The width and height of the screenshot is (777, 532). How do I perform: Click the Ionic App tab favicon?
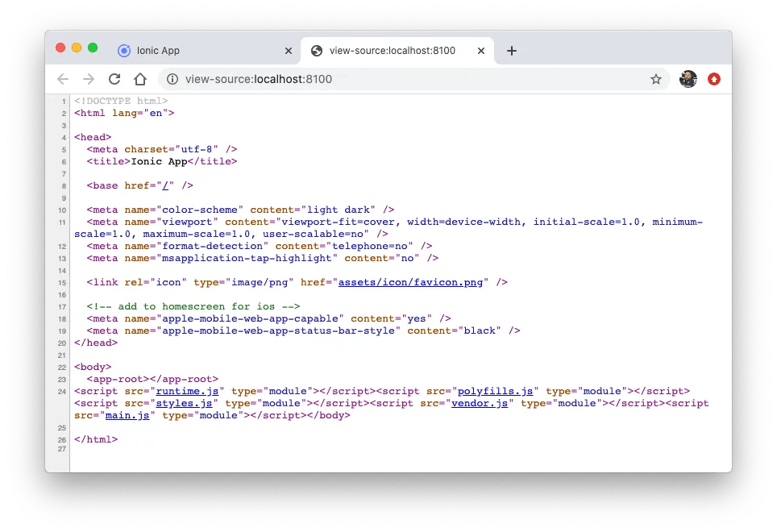(123, 50)
